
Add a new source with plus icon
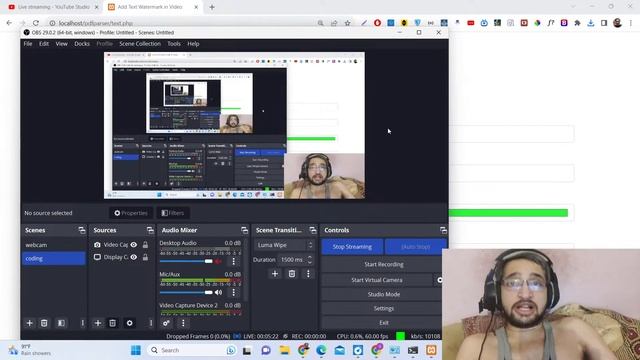pos(98,323)
